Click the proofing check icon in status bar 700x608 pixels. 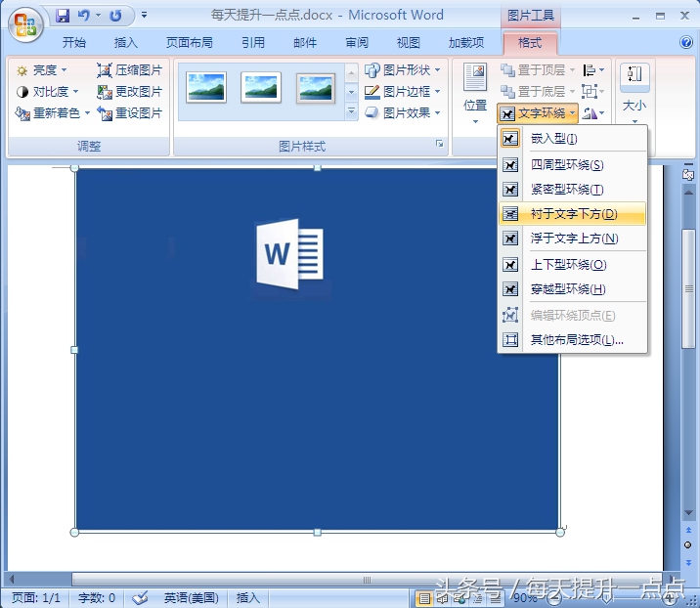[140, 597]
